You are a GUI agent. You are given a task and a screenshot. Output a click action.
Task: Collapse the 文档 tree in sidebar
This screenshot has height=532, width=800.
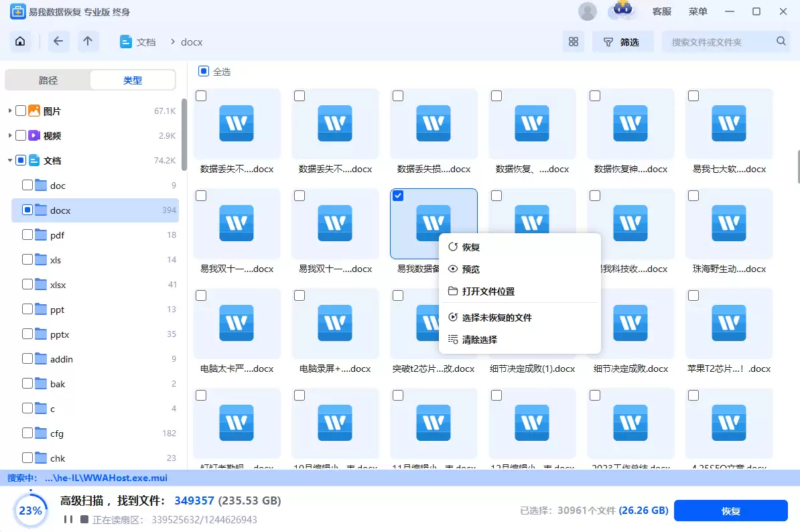click(9, 160)
